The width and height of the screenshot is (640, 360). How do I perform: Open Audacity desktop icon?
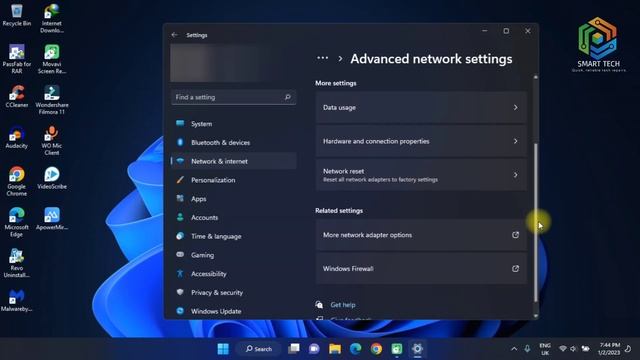(17, 138)
